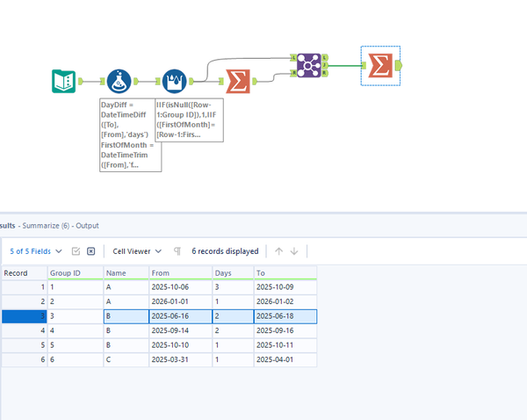The height and width of the screenshot is (420, 527).
Task: Click cell with To 2025-06-18
Action: 285,316
